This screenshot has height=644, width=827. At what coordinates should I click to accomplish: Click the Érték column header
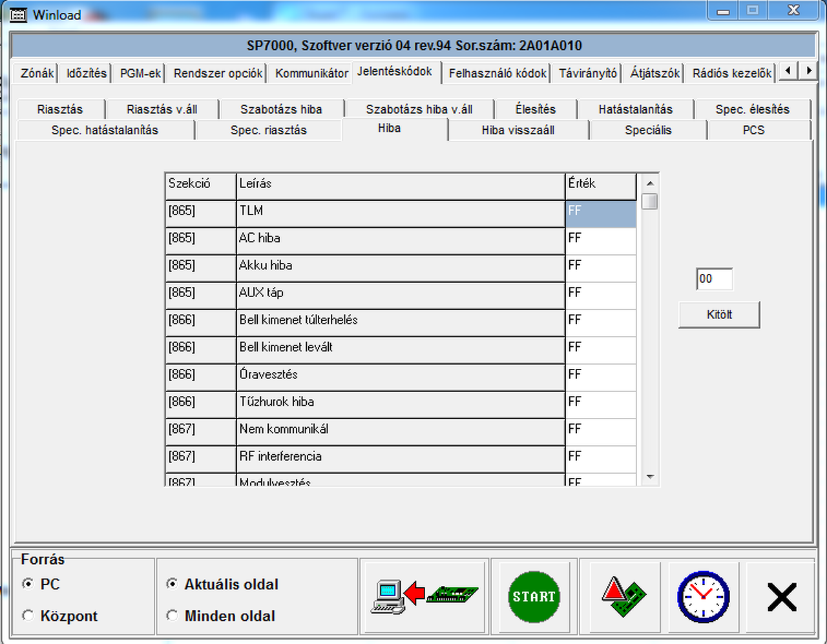point(601,187)
